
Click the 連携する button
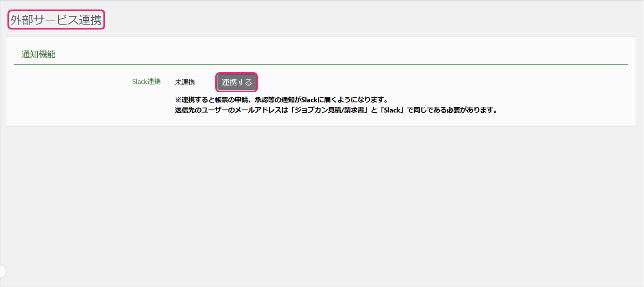pyautogui.click(x=236, y=82)
